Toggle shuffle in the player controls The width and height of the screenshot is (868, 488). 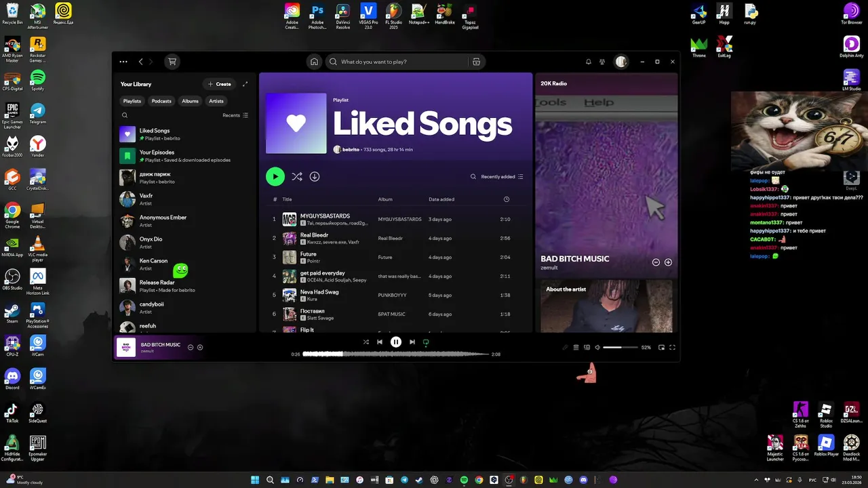pyautogui.click(x=366, y=342)
